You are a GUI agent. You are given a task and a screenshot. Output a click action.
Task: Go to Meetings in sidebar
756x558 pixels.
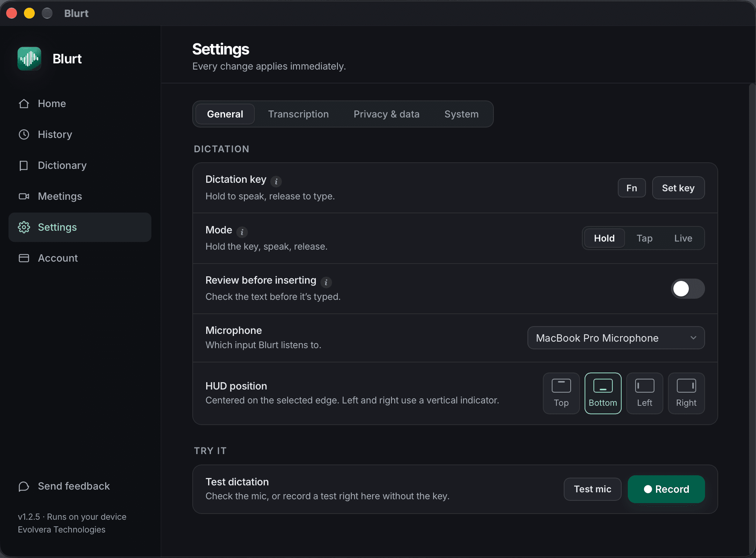(80, 196)
